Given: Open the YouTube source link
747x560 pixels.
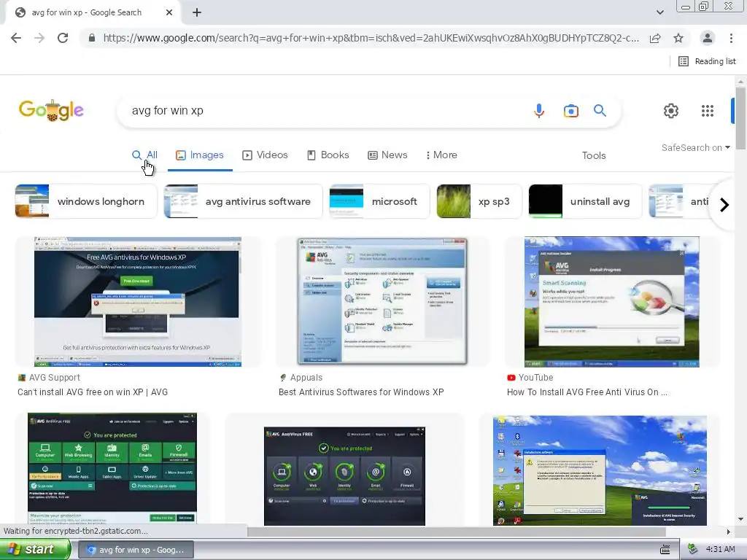Looking at the screenshot, I should point(530,378).
